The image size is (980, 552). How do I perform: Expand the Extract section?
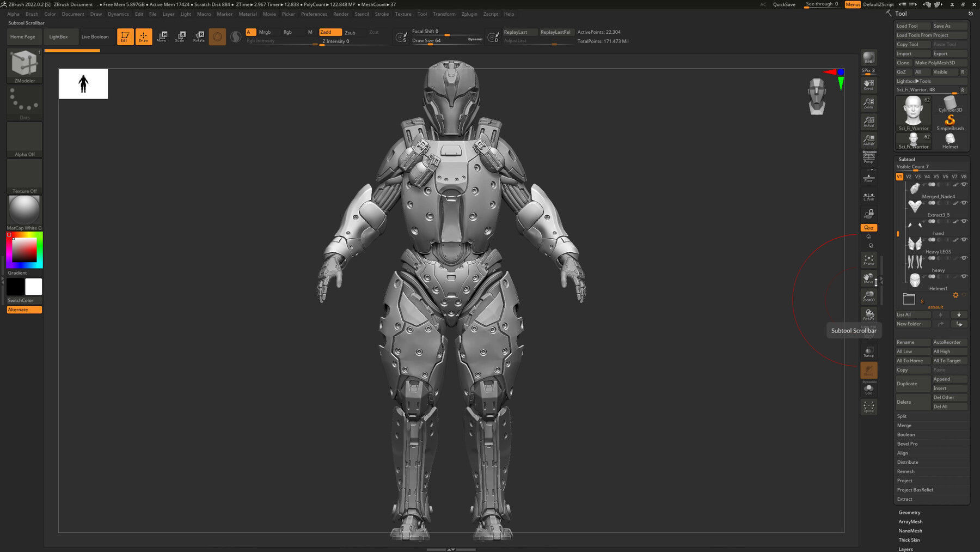coord(905,499)
